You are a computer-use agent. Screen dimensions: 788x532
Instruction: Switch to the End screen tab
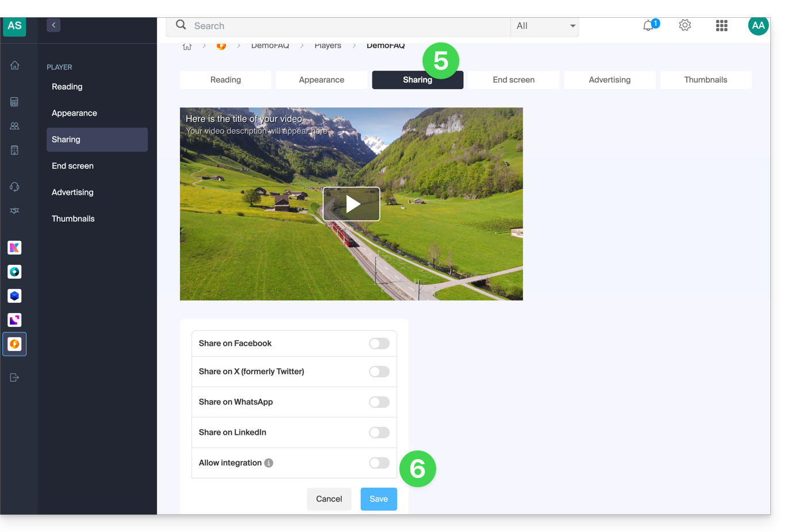click(513, 80)
